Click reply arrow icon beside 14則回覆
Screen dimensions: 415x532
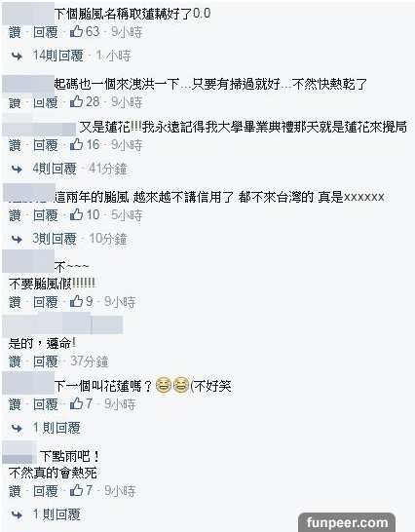click(x=17, y=56)
